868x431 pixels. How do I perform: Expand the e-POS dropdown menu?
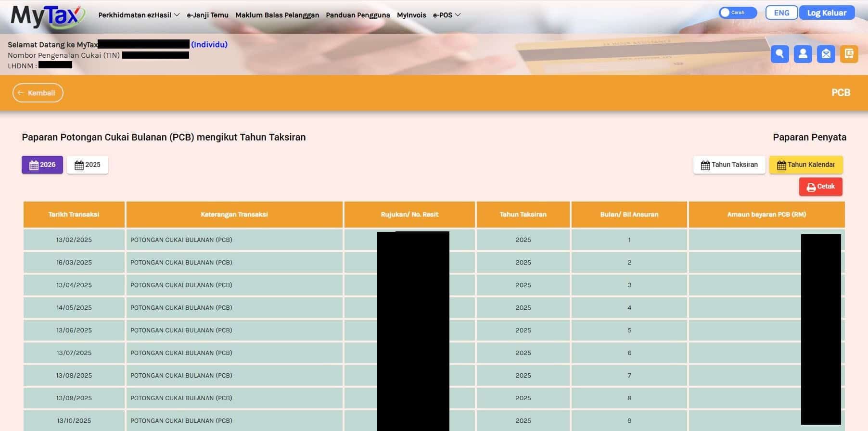(x=447, y=15)
